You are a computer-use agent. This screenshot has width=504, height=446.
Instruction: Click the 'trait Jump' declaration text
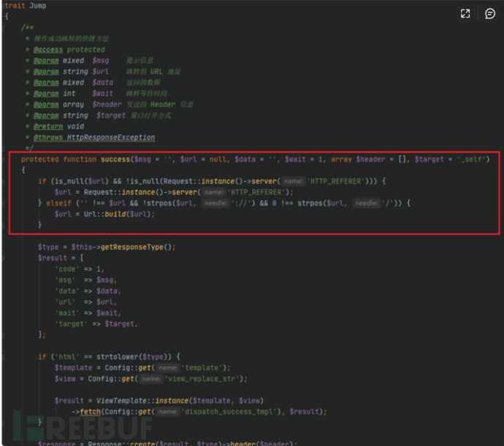25,5
